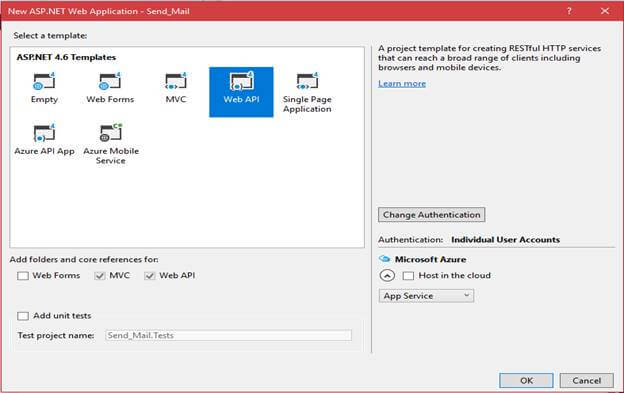Confirm with the OK button
The height and width of the screenshot is (393, 624).
(x=526, y=381)
